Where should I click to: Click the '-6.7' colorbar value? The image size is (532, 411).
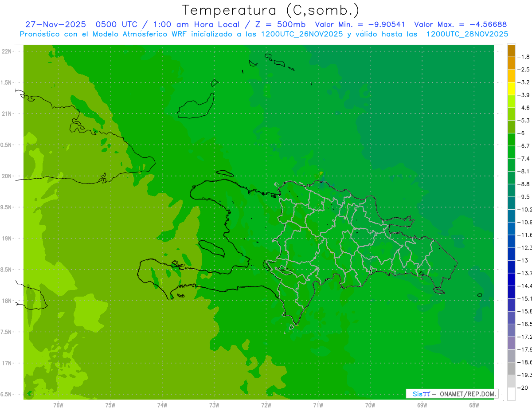(523, 146)
